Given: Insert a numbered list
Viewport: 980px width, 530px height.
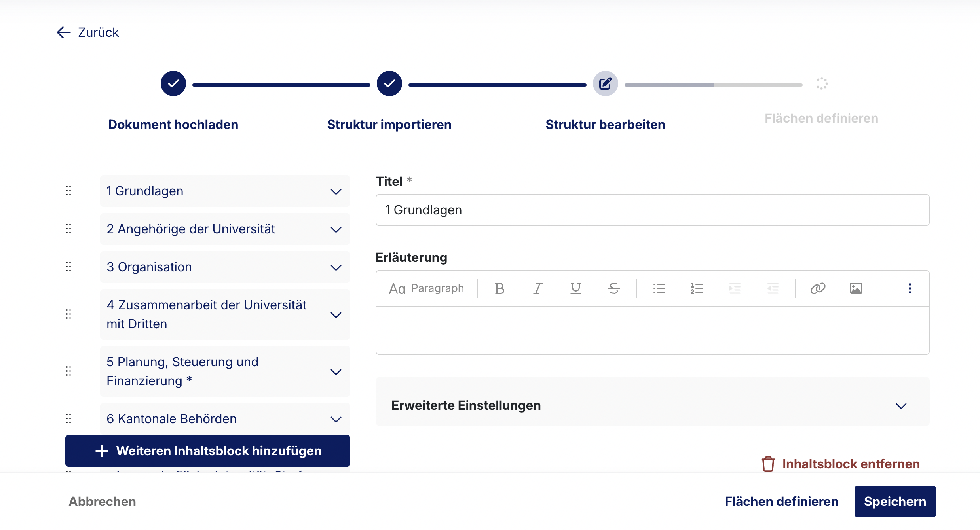Looking at the screenshot, I should click(x=697, y=288).
